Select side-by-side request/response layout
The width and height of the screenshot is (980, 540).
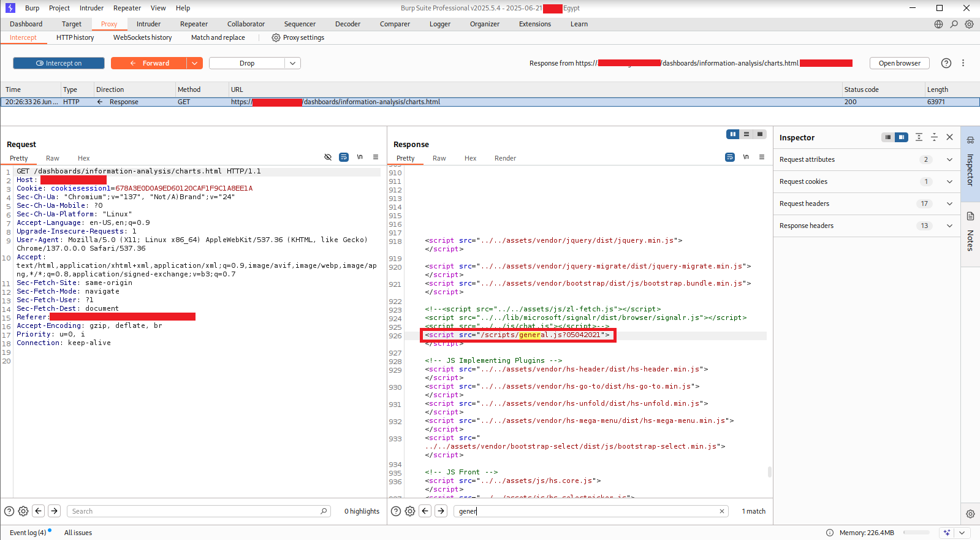coord(733,134)
